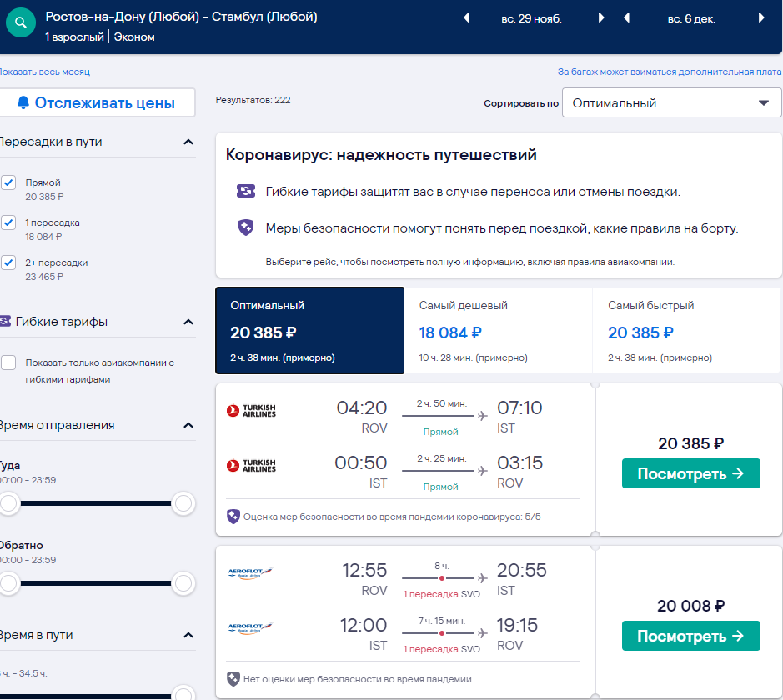
Task: Uncheck the 2+ пересадки filter
Action: (x=8, y=262)
